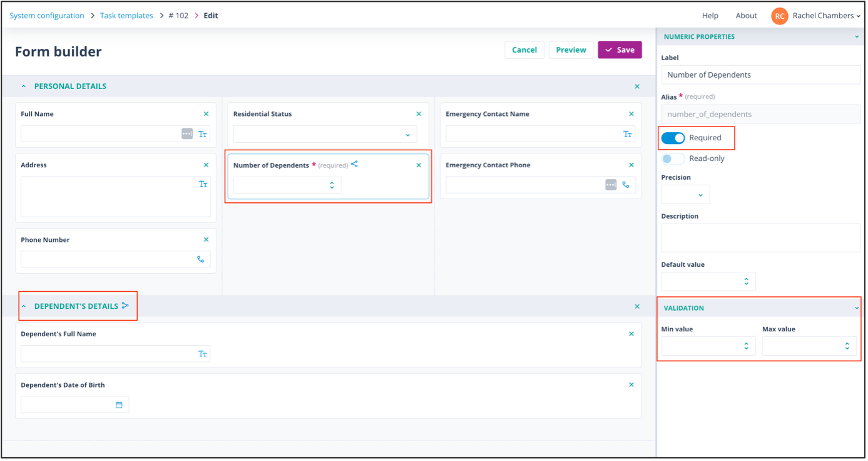The width and height of the screenshot is (868, 461).
Task: Click the RC user avatar
Action: click(780, 16)
